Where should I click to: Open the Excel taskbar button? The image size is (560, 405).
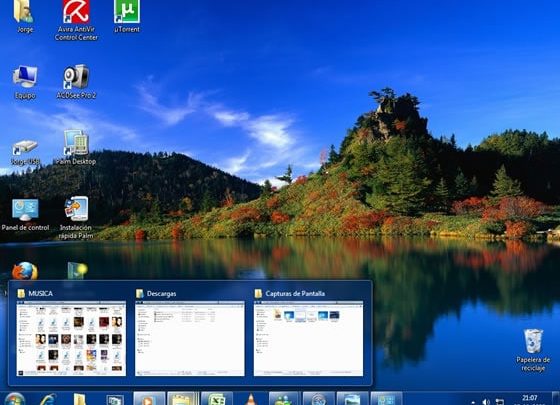point(217,399)
